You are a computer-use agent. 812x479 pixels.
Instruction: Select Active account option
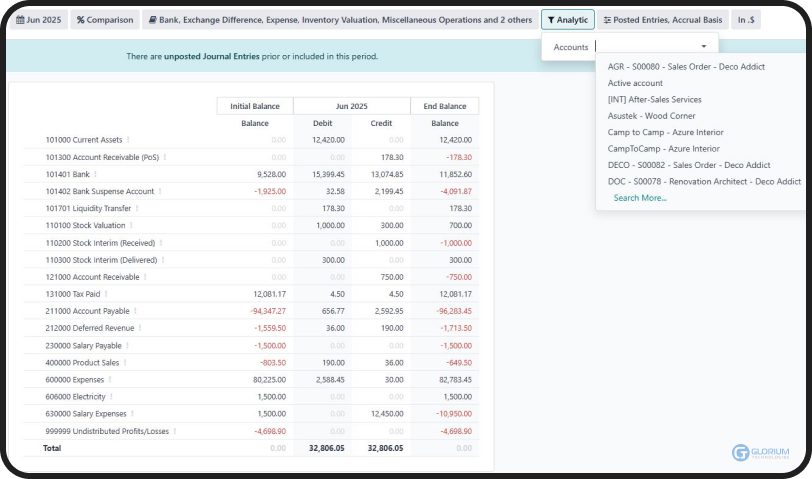pyautogui.click(x=635, y=83)
